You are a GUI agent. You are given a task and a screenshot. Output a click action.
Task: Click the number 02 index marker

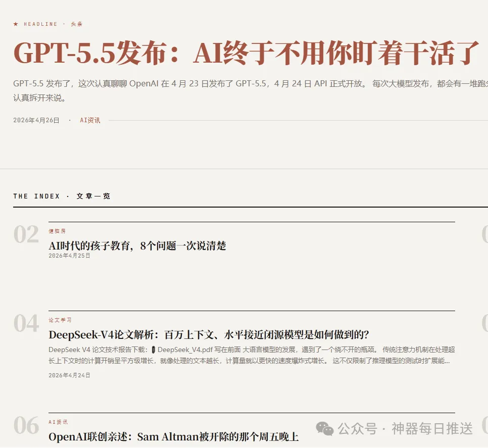coord(26,234)
